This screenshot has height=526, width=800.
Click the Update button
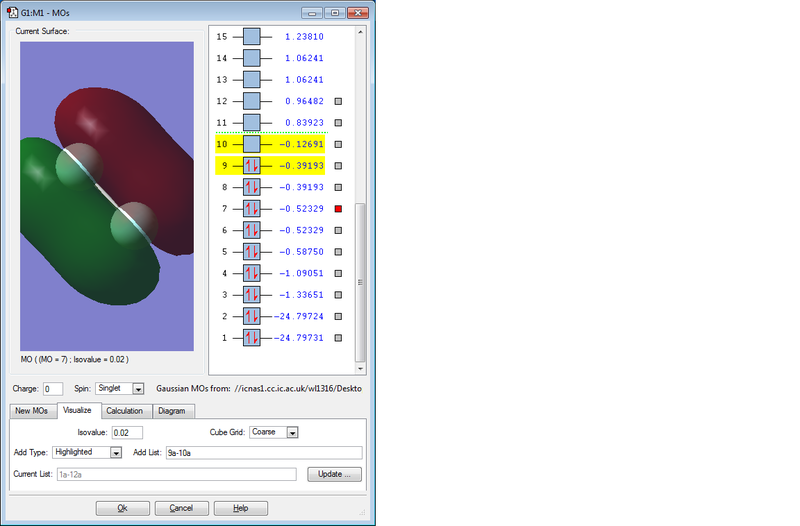pos(334,474)
